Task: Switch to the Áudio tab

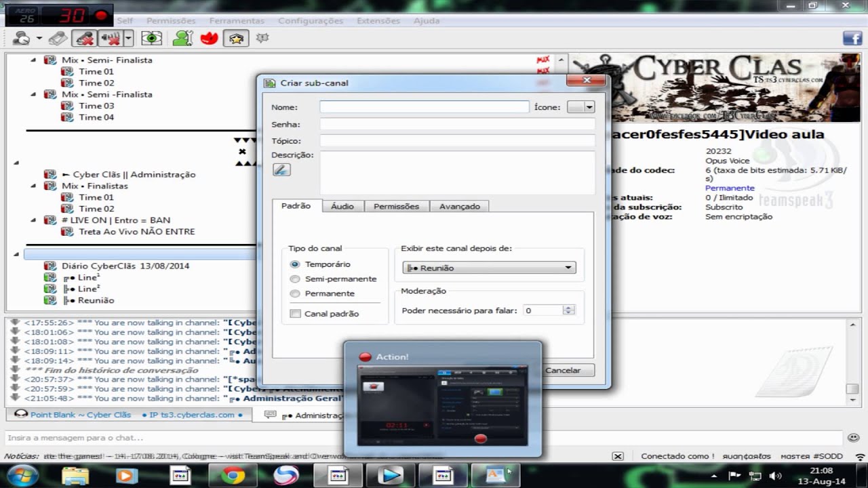Action: 342,206
